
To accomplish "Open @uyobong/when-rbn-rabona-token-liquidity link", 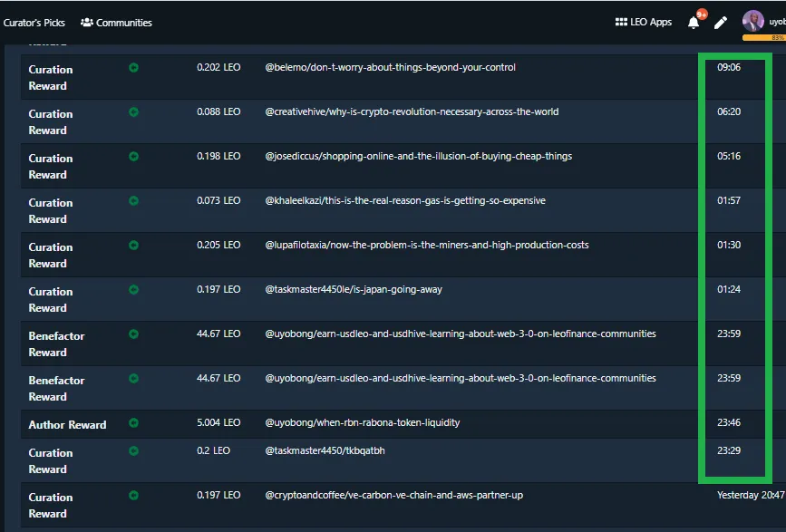I will [362, 422].
